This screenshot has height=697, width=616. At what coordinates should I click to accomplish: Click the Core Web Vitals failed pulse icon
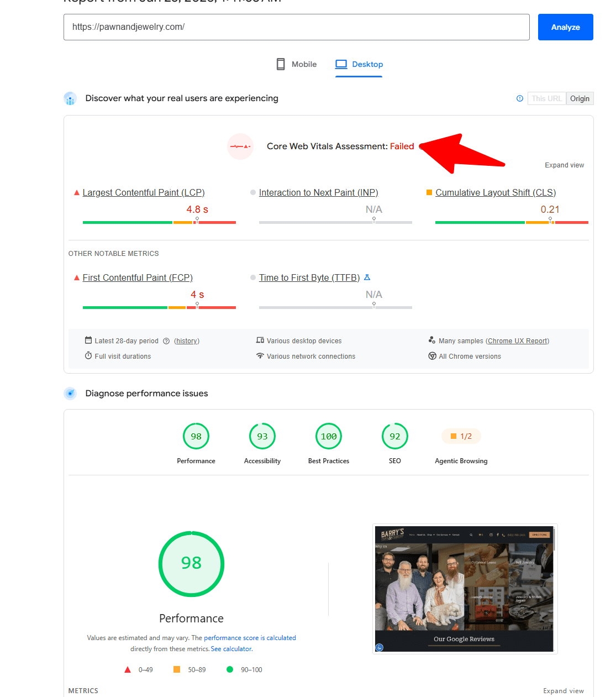point(240,146)
